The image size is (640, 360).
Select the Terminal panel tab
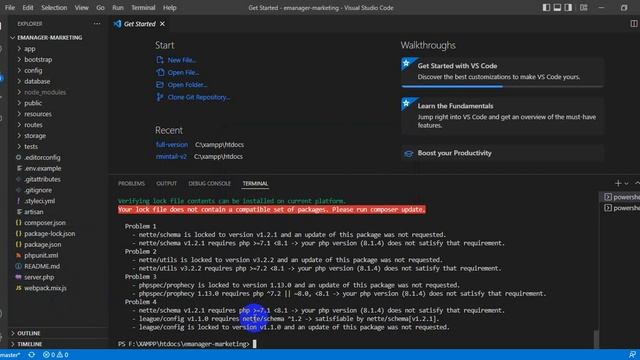click(255, 184)
